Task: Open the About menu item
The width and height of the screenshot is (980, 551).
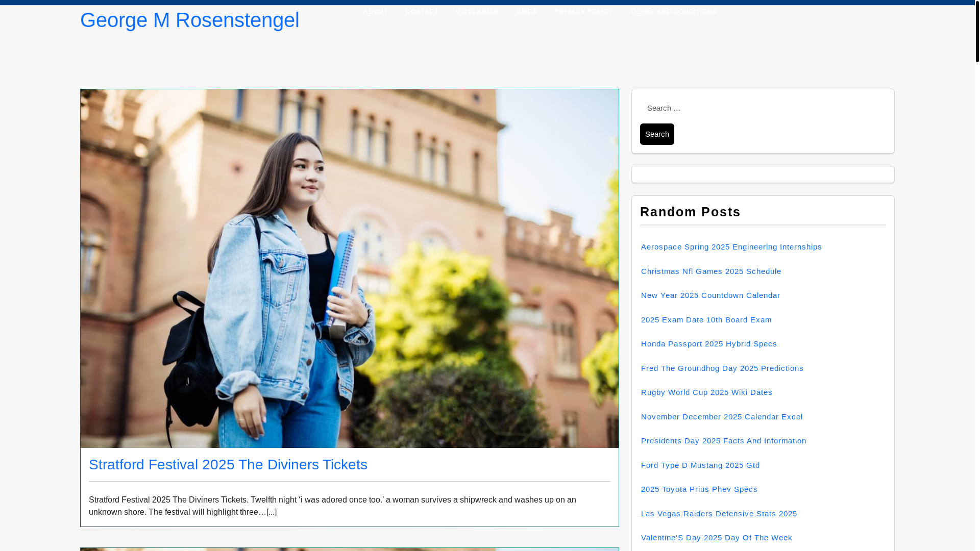Action: [375, 12]
